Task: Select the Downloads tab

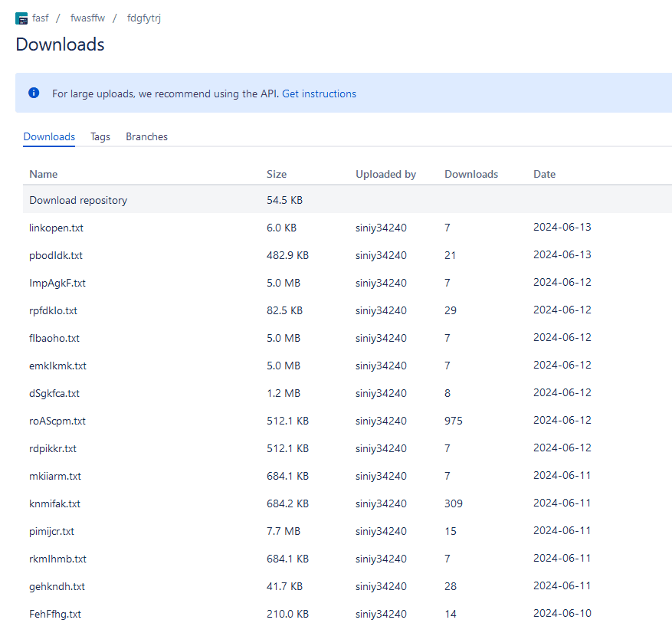Action: point(49,136)
